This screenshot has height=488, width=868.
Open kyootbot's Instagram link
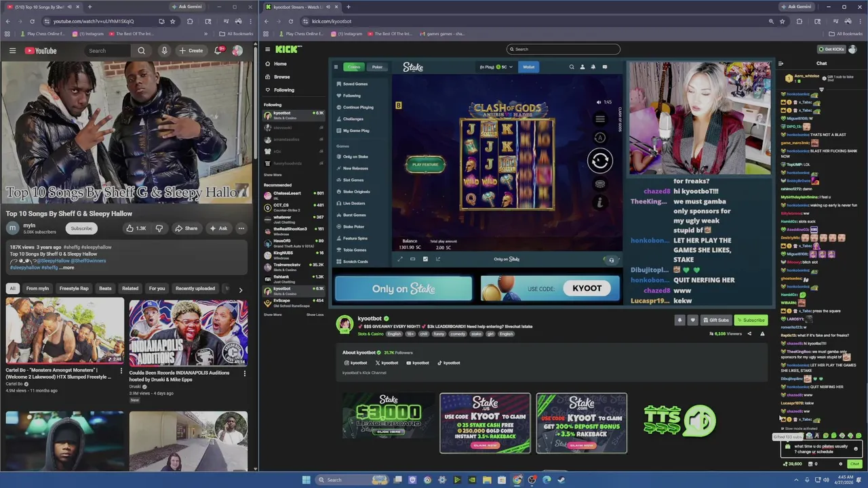tap(355, 363)
